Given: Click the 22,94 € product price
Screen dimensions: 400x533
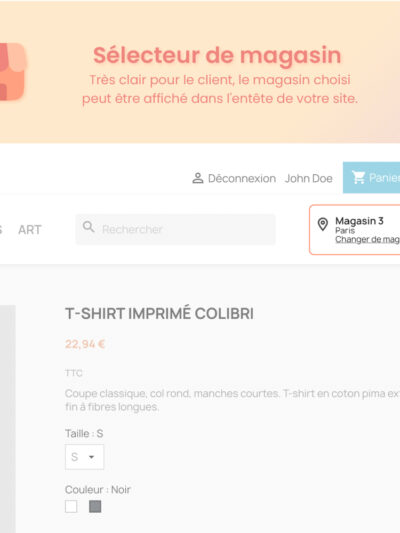Looking at the screenshot, I should click(x=85, y=344).
